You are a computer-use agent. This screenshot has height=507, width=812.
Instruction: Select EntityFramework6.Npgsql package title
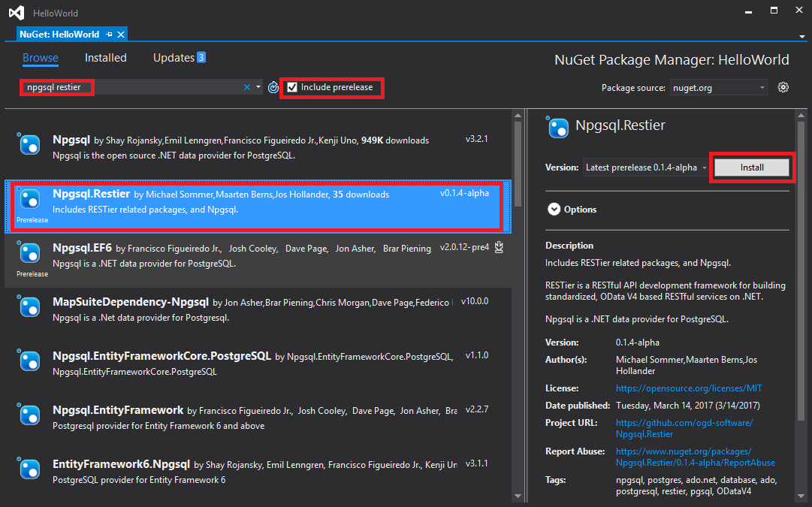(x=121, y=463)
